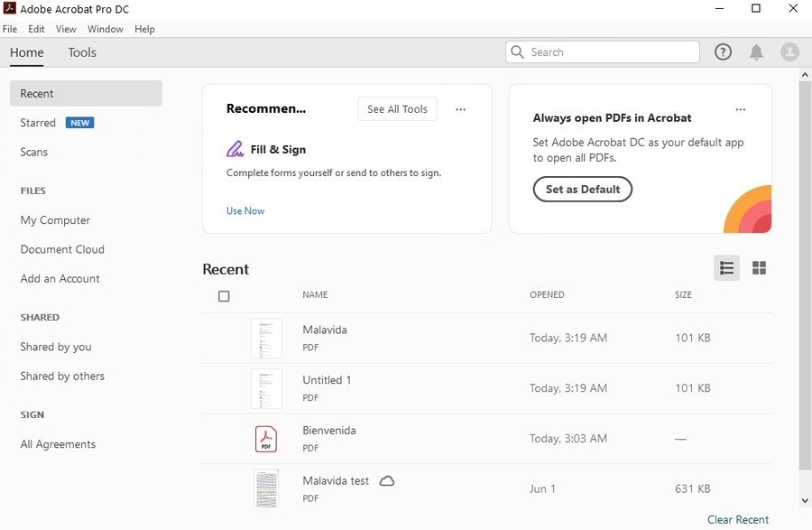Open the View menu
This screenshot has height=530, width=812.
coord(66,28)
